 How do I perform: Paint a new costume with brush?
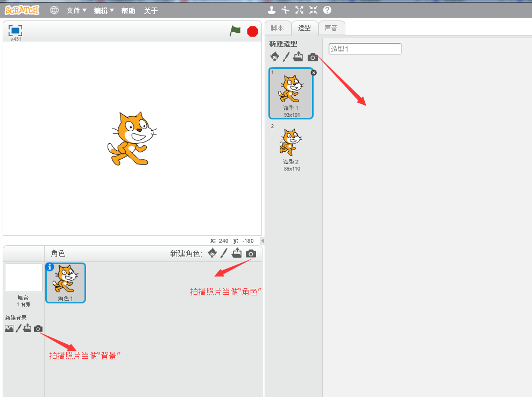(x=286, y=56)
